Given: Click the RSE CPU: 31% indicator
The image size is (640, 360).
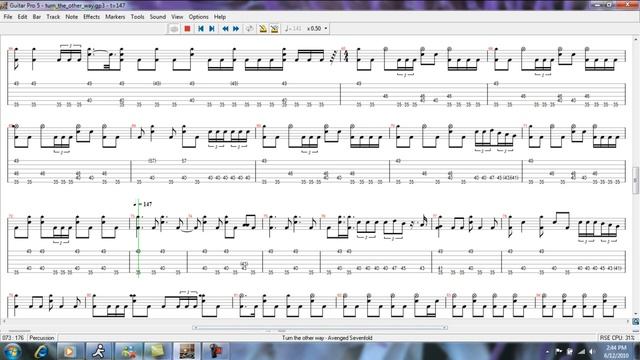Looking at the screenshot, I should (617, 338).
